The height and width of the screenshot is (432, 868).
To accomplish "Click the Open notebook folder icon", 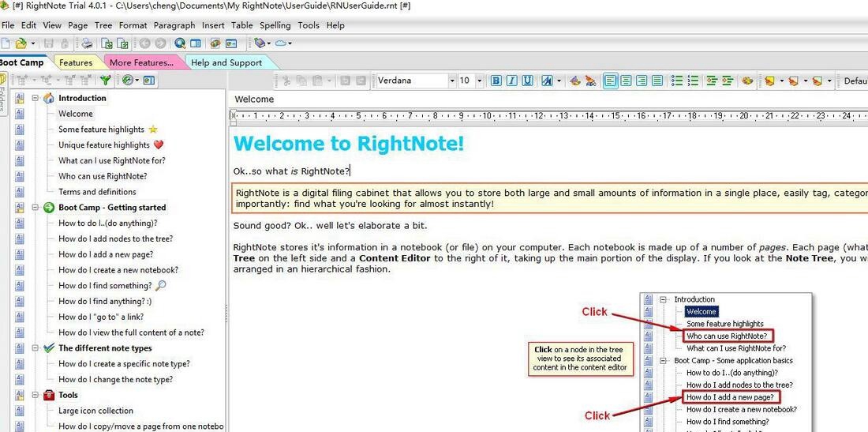I will (x=21, y=43).
